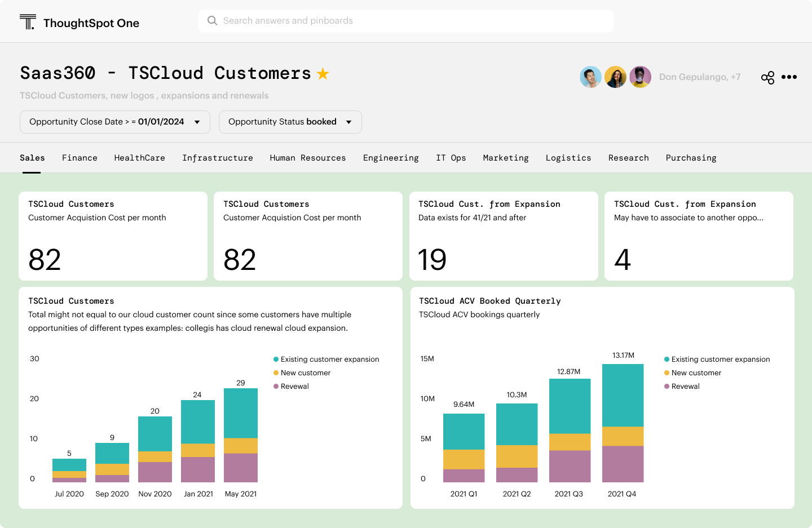Click the 10.3M label above 2021 Q2 bar

pos(517,395)
